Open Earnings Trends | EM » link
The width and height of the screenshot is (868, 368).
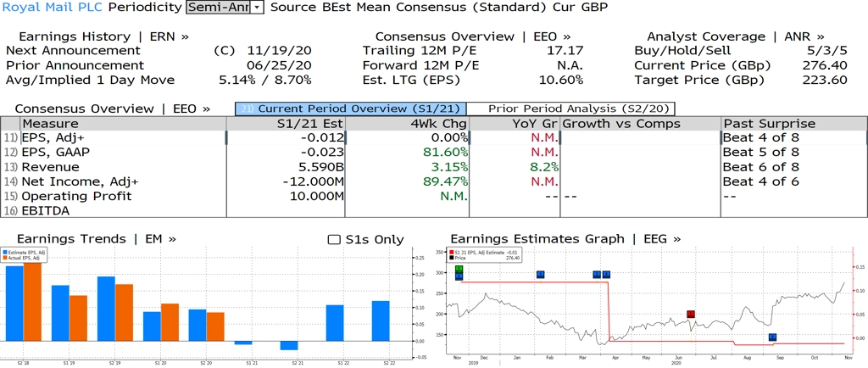[x=97, y=239]
